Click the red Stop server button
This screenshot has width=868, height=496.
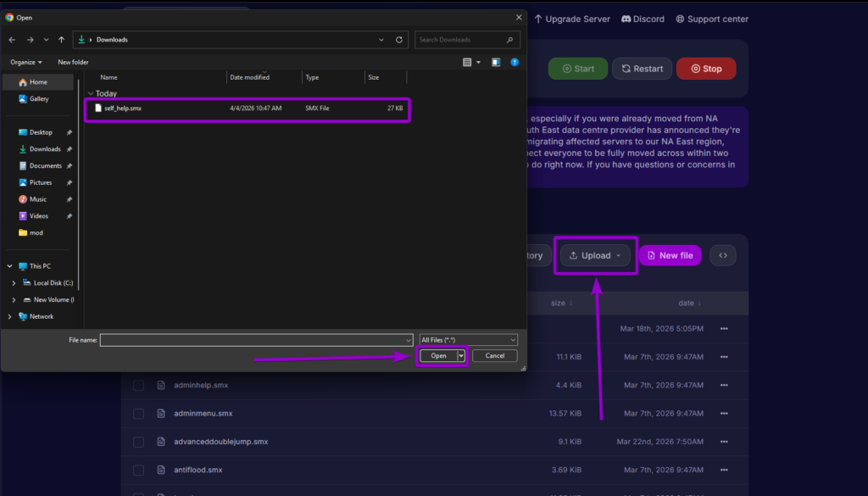[705, 69]
